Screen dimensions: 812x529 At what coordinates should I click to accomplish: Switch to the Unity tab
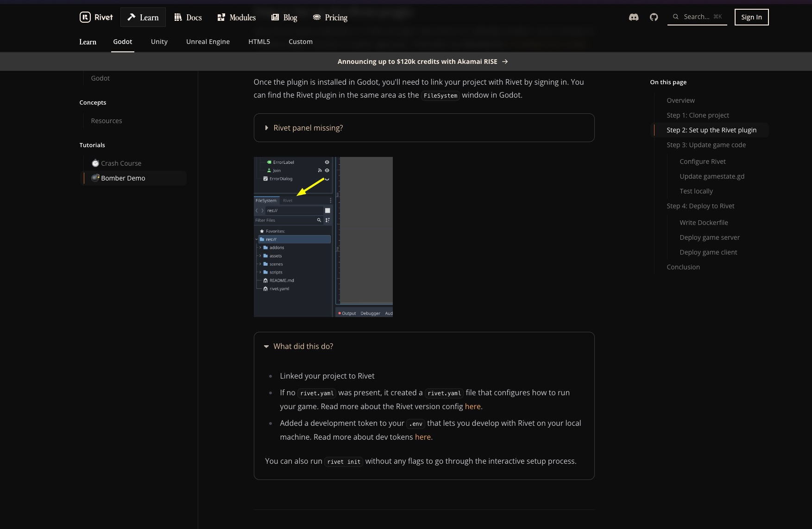pos(159,42)
